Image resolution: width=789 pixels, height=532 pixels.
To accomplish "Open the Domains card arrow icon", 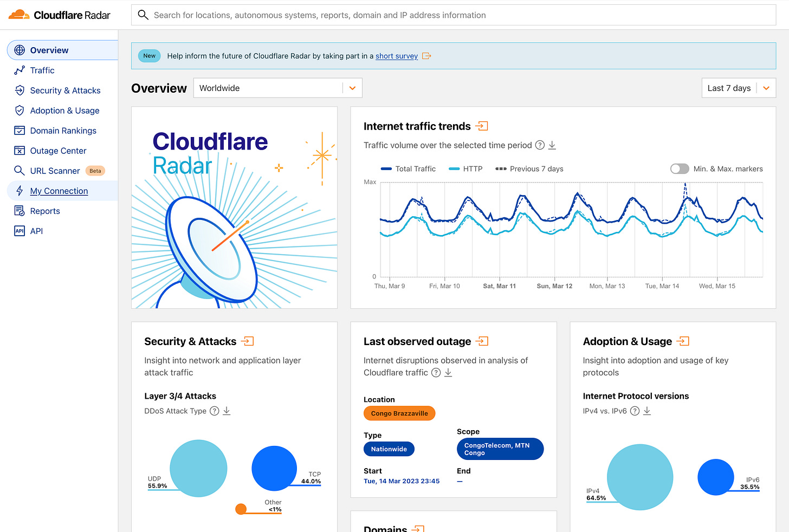I will click(418, 528).
